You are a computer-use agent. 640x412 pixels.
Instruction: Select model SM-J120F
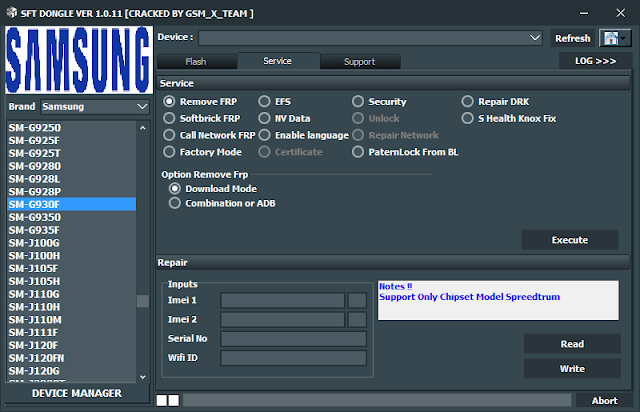[x=71, y=345]
